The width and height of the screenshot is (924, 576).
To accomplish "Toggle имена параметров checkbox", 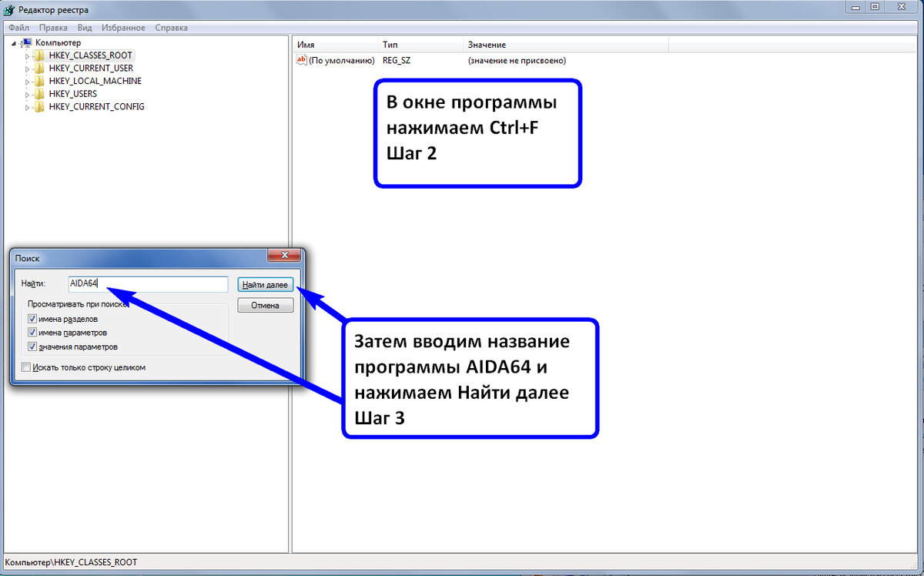I will [32, 333].
